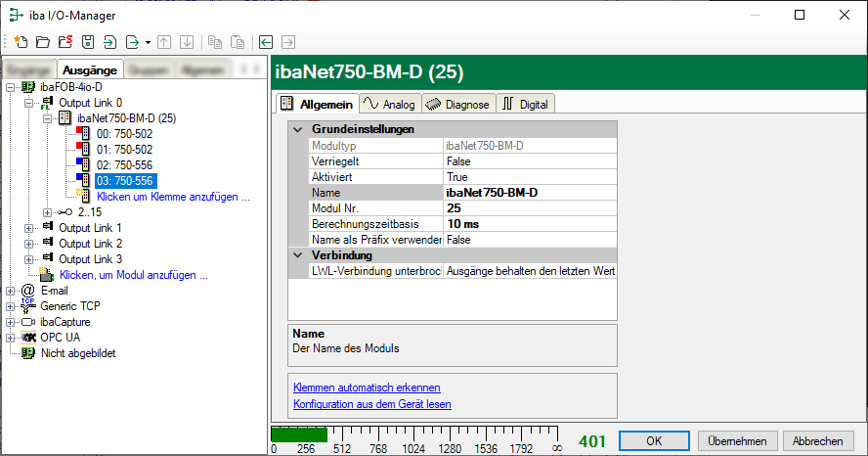Expand the Output Link 1 node

(x=29, y=228)
